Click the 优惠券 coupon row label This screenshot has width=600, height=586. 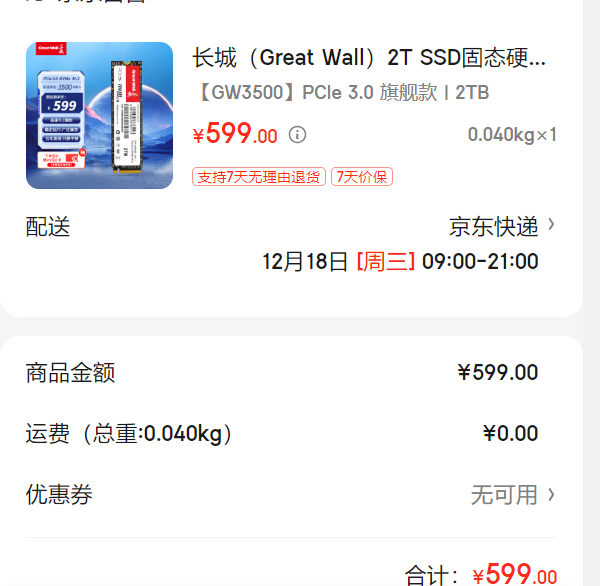tap(59, 495)
